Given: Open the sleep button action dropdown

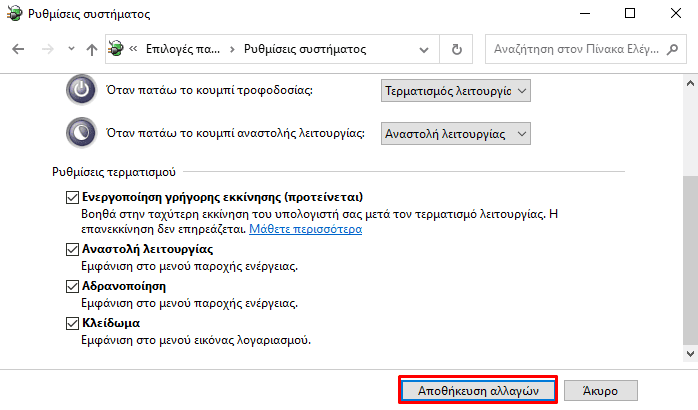Looking at the screenshot, I should click(456, 134).
